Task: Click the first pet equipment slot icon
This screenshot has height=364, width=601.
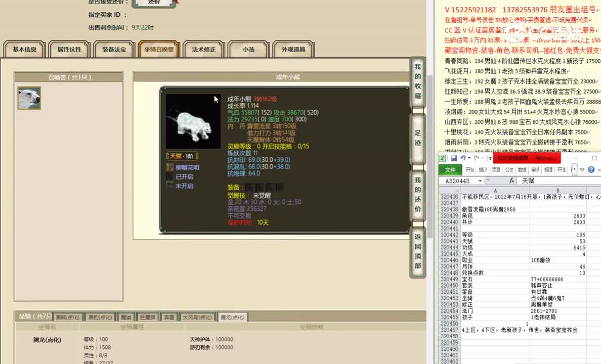Action: coord(250,187)
